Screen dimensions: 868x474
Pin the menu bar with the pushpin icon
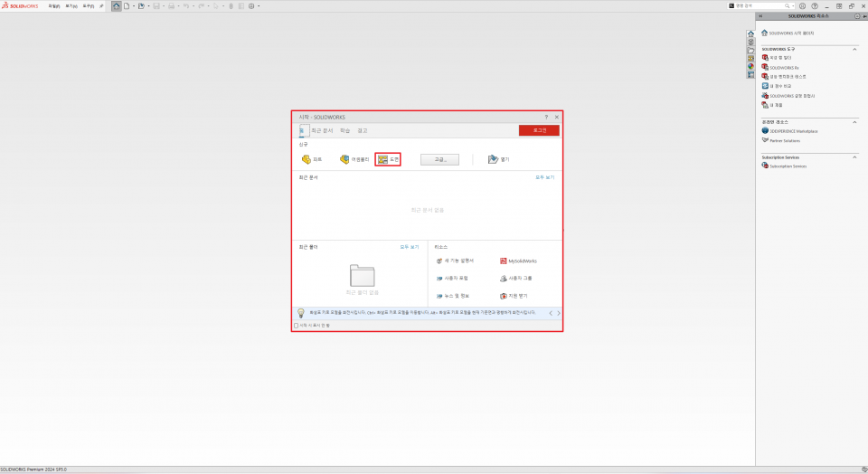tap(101, 6)
